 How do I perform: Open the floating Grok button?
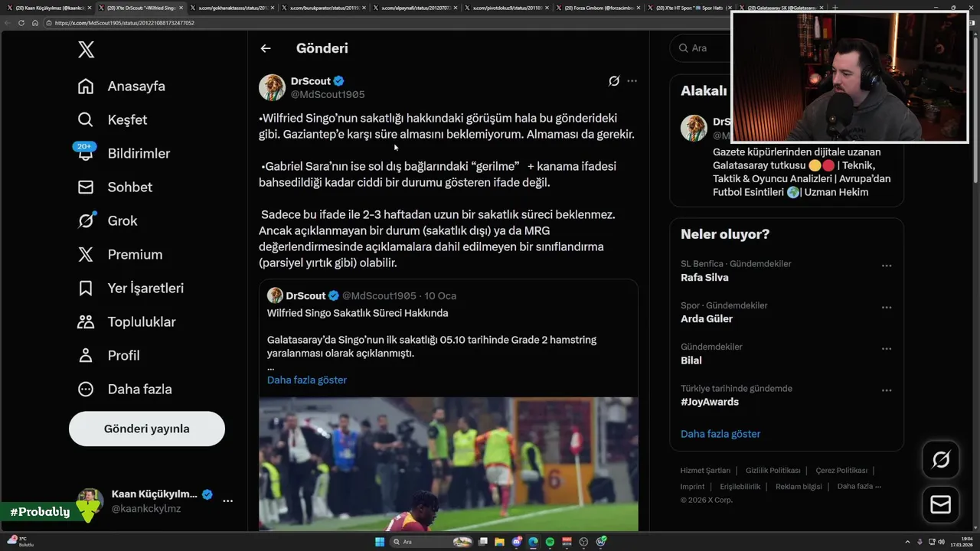[940, 460]
